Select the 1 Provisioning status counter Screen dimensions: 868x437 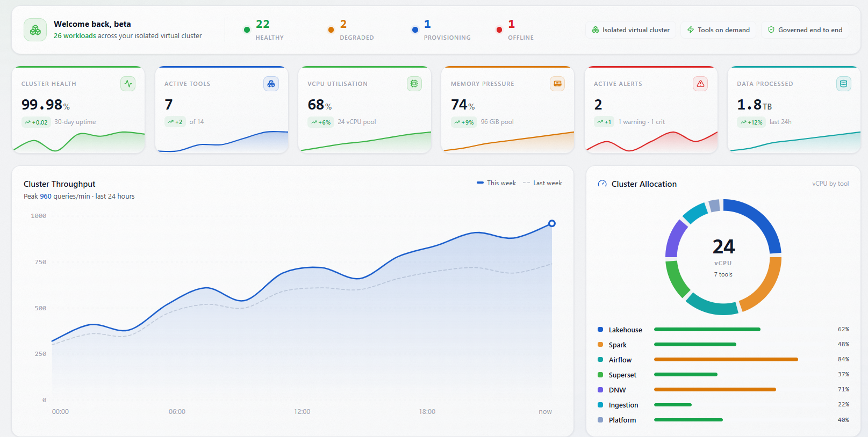441,30
